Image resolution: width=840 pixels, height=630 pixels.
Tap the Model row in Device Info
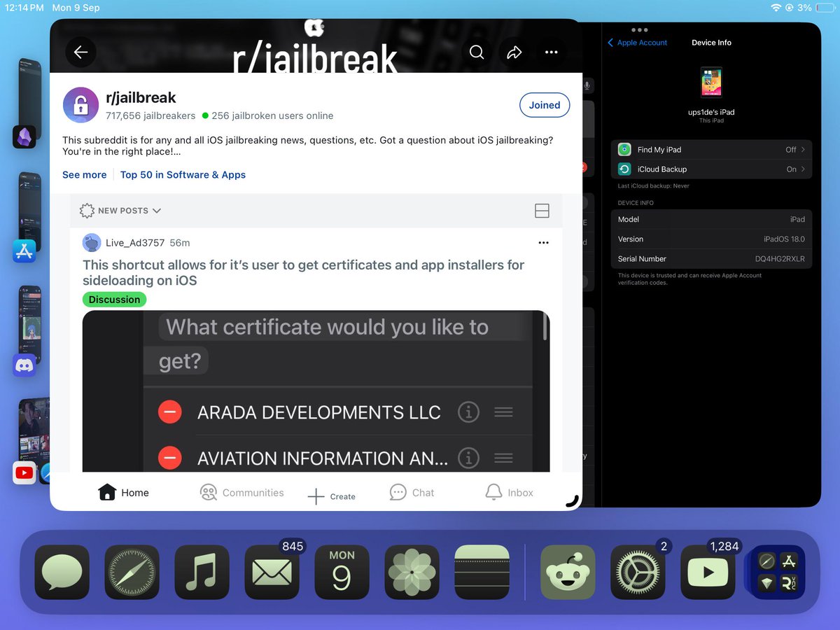[712, 219]
